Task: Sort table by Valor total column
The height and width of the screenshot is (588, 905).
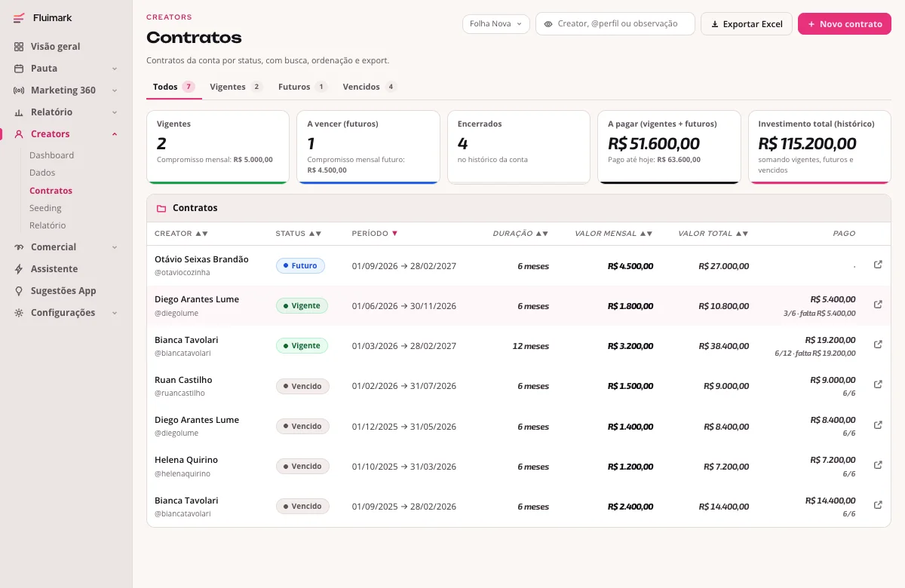Action: tap(713, 234)
